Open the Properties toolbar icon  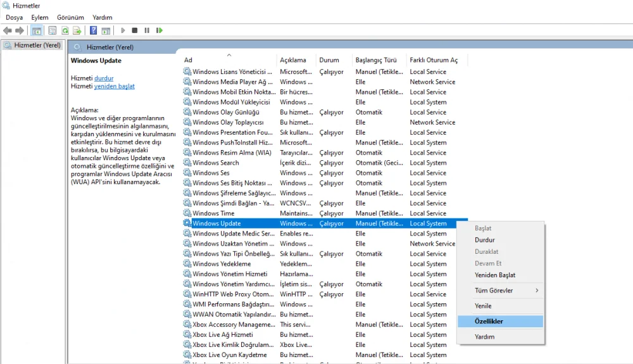[x=52, y=30]
